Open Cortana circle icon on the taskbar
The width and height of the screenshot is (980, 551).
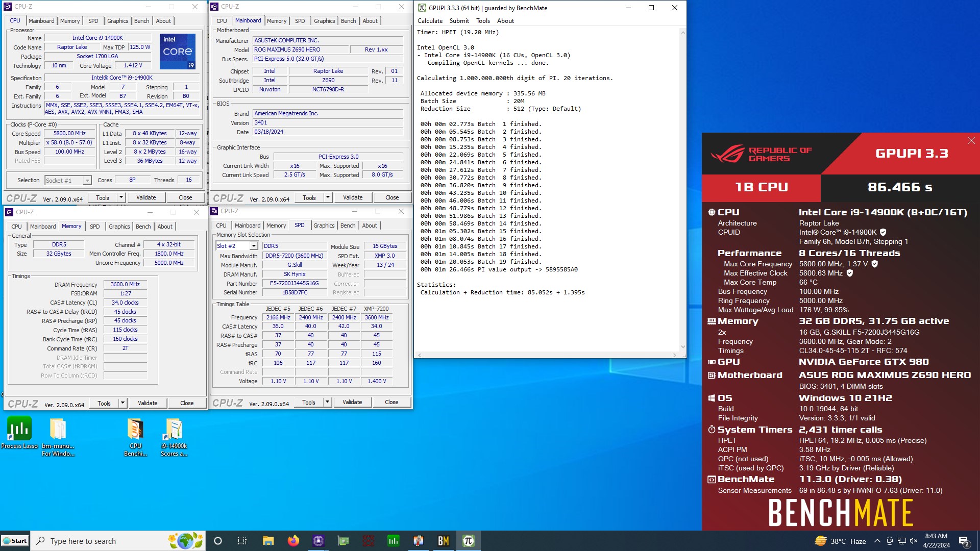[218, 541]
